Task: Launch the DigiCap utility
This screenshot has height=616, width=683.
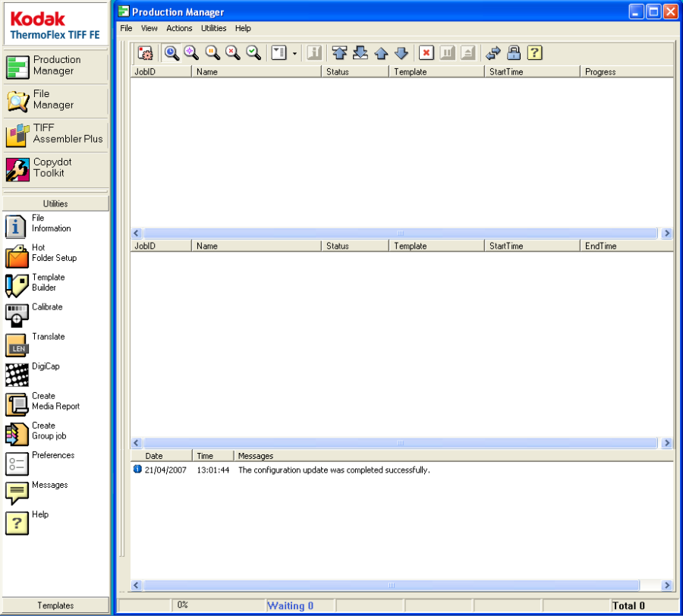Action: click(33, 373)
